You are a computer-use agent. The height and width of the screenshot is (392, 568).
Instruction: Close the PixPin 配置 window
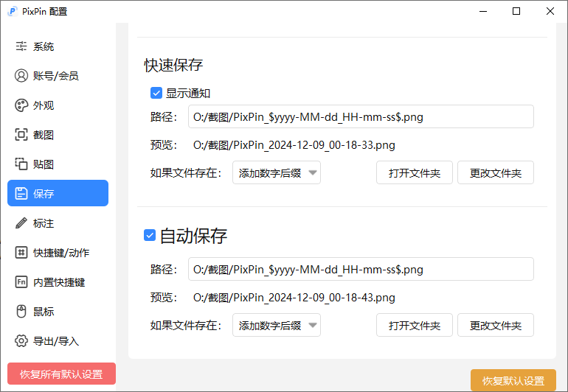tap(550, 11)
